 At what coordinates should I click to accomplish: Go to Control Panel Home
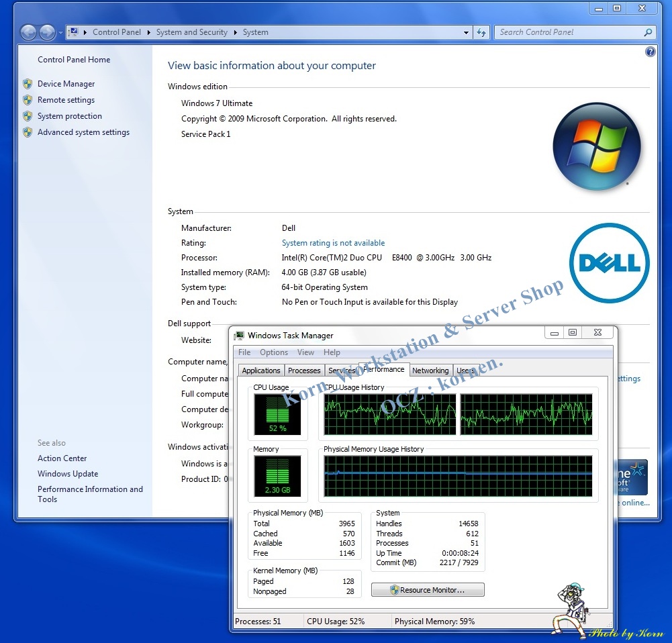(x=74, y=60)
